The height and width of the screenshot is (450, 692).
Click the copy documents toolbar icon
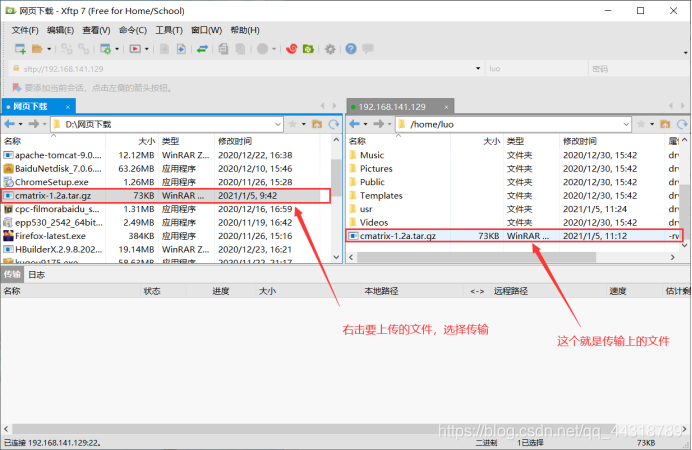[223, 49]
